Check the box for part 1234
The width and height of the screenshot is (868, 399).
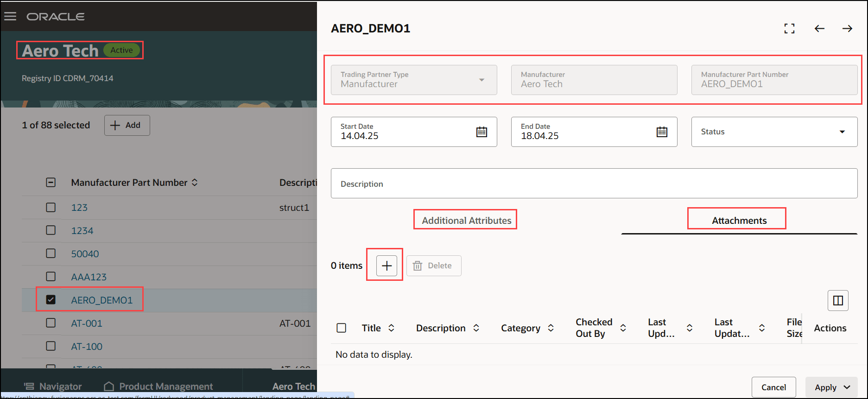pyautogui.click(x=51, y=231)
